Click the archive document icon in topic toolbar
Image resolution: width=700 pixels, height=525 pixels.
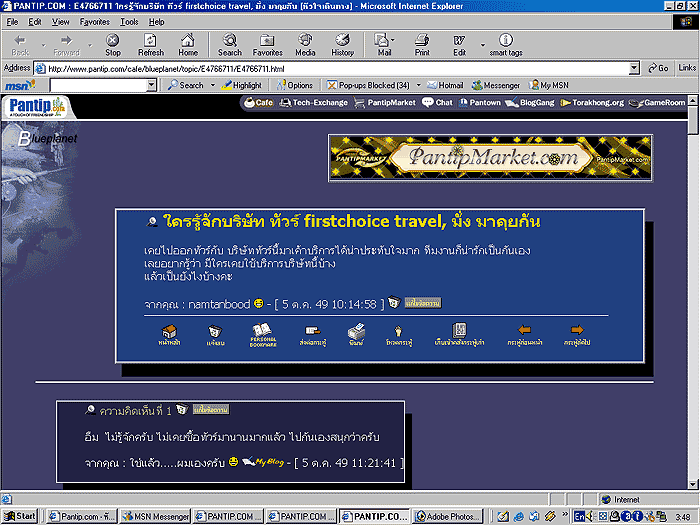pyautogui.click(x=459, y=335)
